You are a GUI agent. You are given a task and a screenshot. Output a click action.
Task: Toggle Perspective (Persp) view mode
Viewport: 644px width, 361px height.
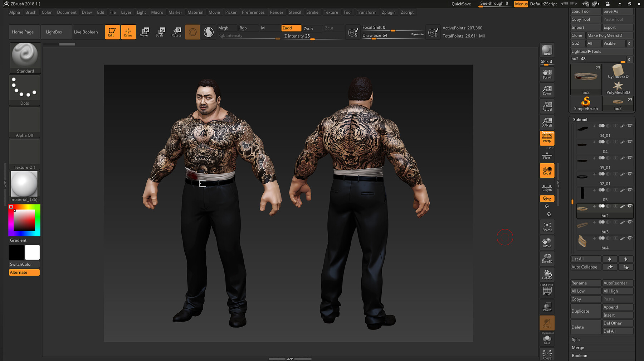click(x=547, y=138)
